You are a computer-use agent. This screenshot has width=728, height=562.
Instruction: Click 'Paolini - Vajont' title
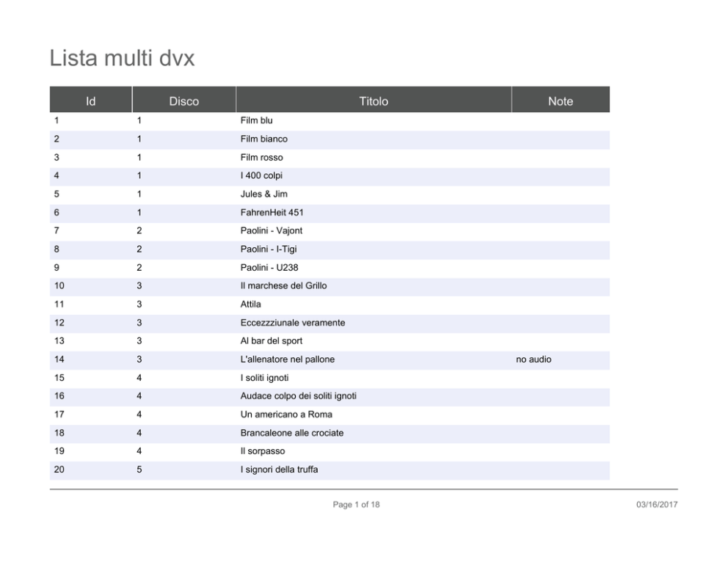point(271,230)
